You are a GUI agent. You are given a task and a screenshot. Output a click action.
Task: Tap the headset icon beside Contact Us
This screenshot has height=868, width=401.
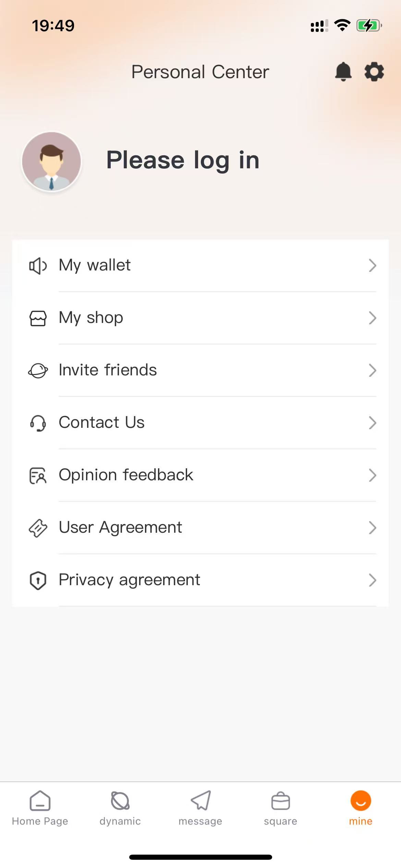pyautogui.click(x=38, y=423)
